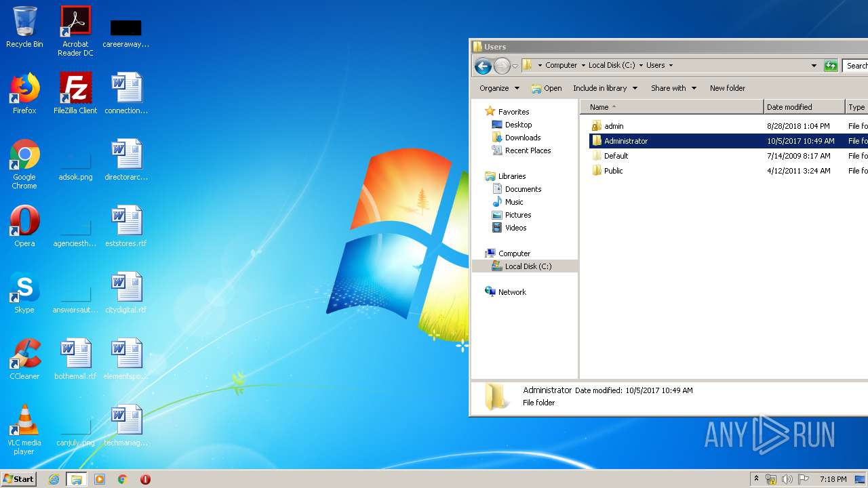
Task: Click the Computer breadcrumb segment
Action: coord(561,66)
